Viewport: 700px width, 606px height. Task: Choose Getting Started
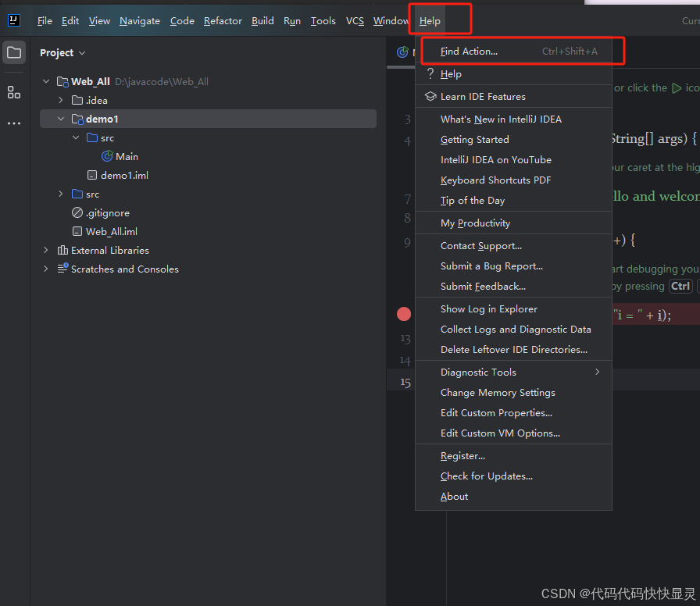click(x=513, y=139)
